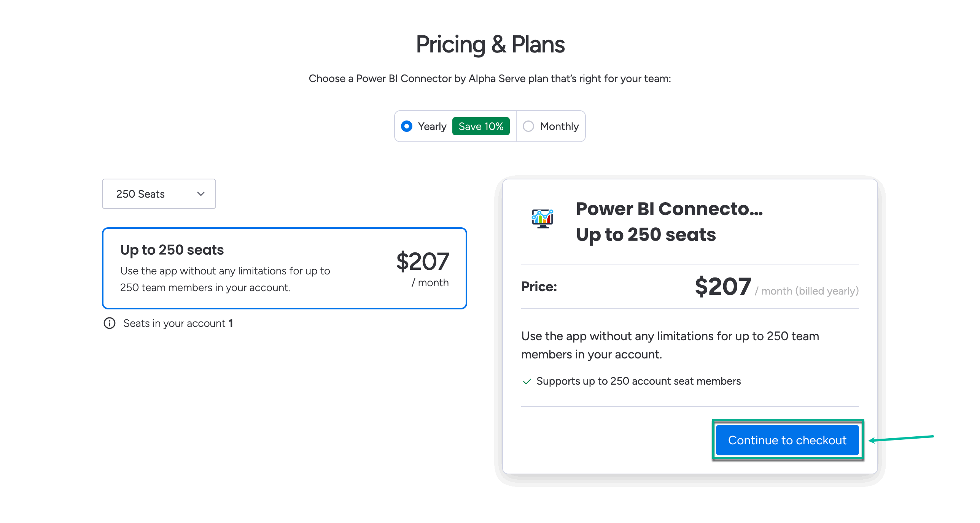Click the Price: label in summary

tap(539, 287)
